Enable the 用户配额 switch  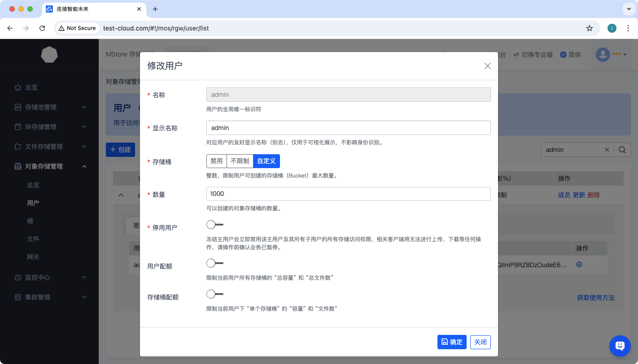click(215, 263)
